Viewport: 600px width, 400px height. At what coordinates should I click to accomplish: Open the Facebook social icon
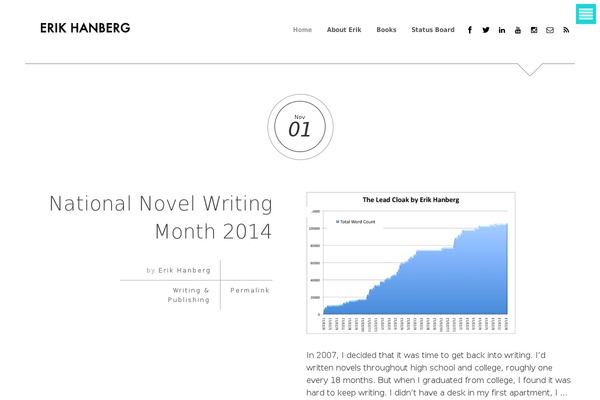pos(470,30)
